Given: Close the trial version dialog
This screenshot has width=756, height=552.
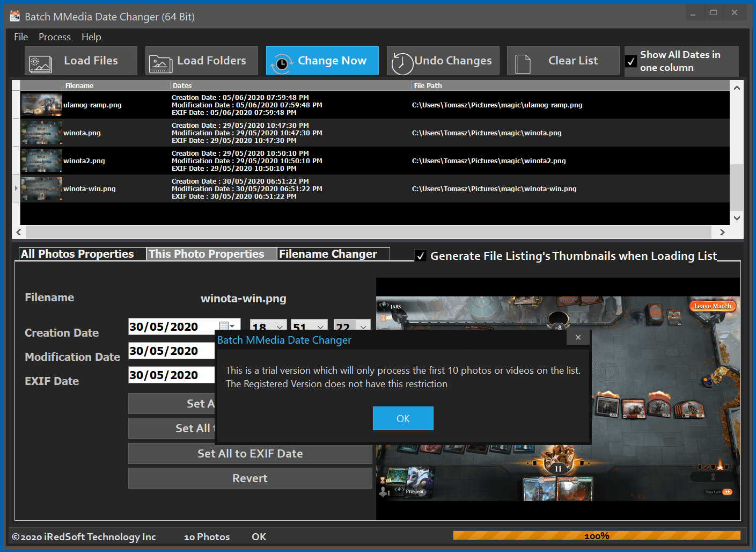Looking at the screenshot, I should (x=578, y=337).
